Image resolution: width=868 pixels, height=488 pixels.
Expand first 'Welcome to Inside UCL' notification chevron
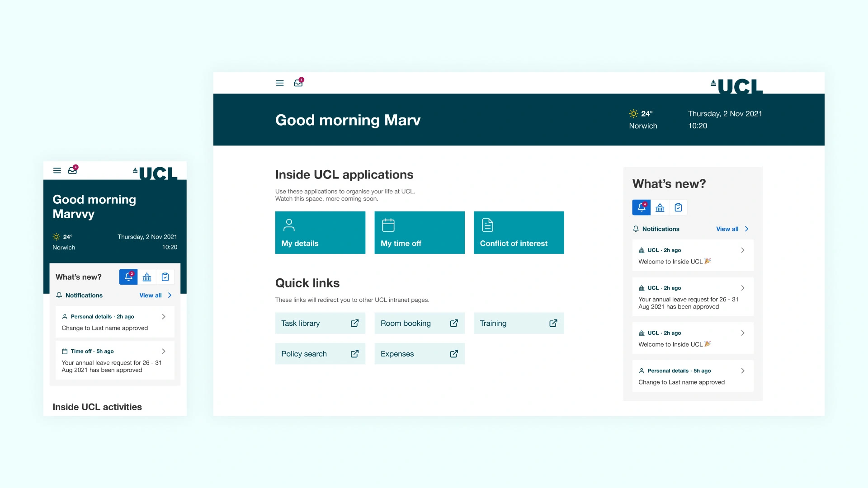tap(742, 250)
